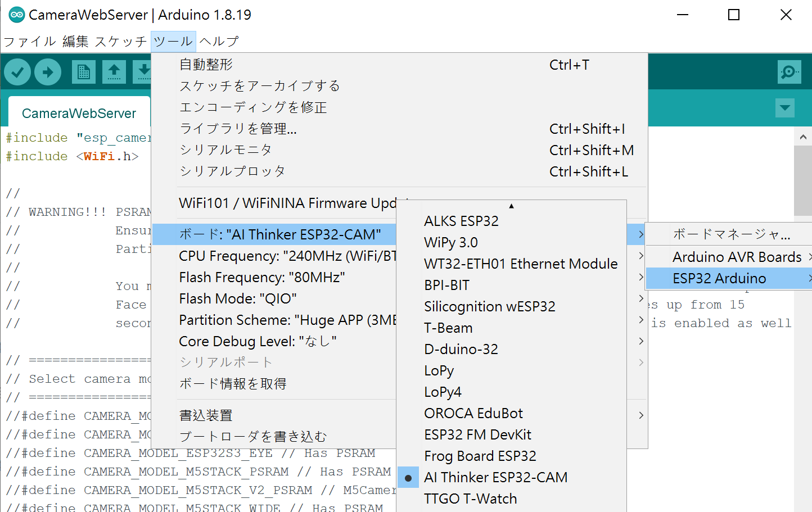Choose スケッチをアーカイブする
The width and height of the screenshot is (812, 512).
[399, 86]
